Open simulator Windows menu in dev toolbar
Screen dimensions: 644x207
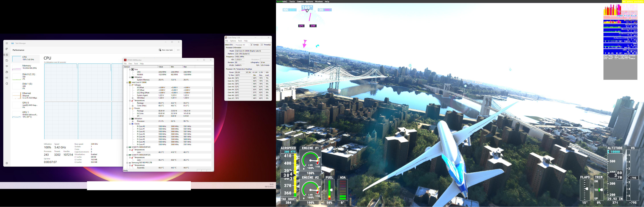pyautogui.click(x=319, y=1)
